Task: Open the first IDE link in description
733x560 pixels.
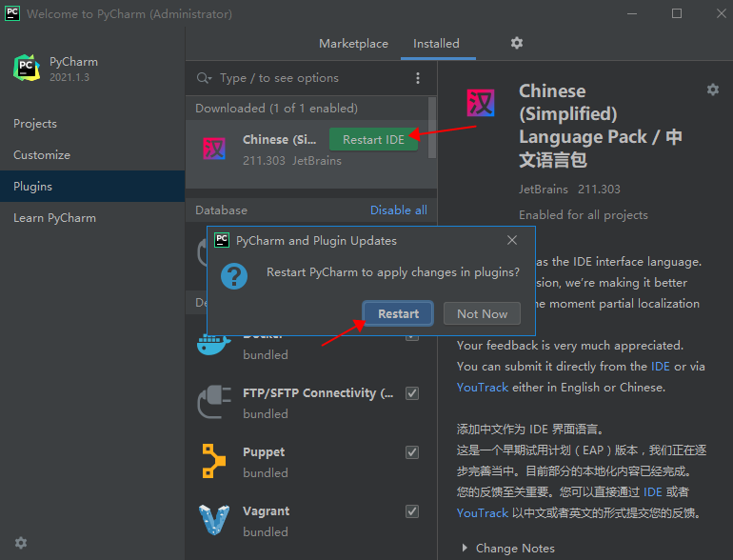Action: click(x=660, y=367)
